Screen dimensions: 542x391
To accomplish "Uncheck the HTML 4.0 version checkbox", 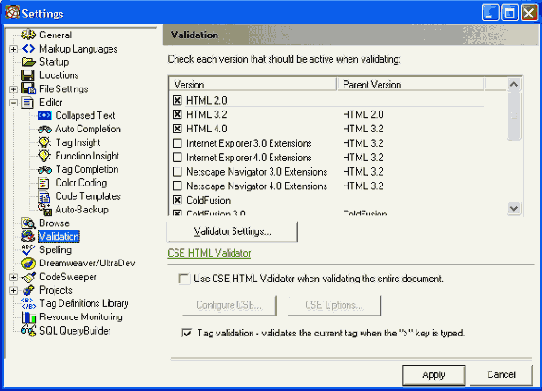I will click(x=177, y=129).
